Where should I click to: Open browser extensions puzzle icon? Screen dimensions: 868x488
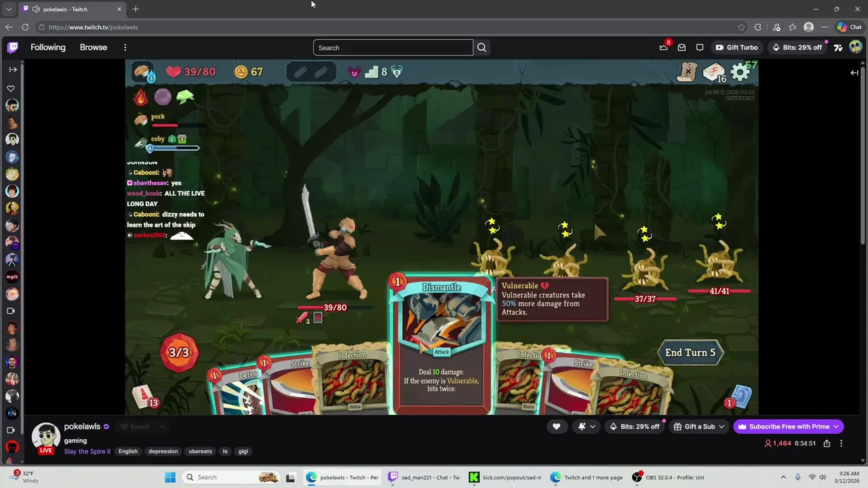pos(758,27)
